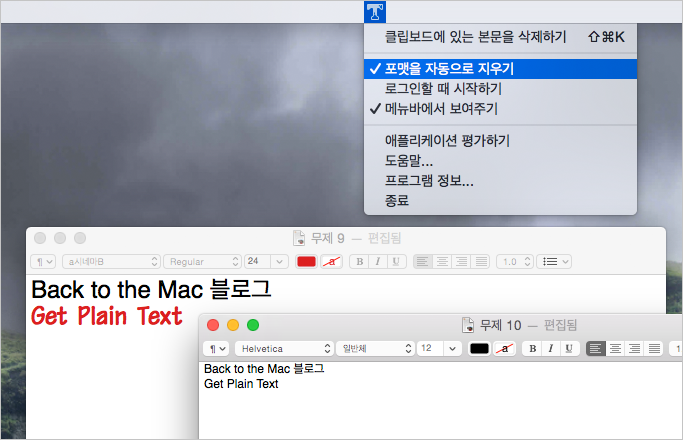
Task: Click text background color button in 무제 10
Action: (505, 349)
